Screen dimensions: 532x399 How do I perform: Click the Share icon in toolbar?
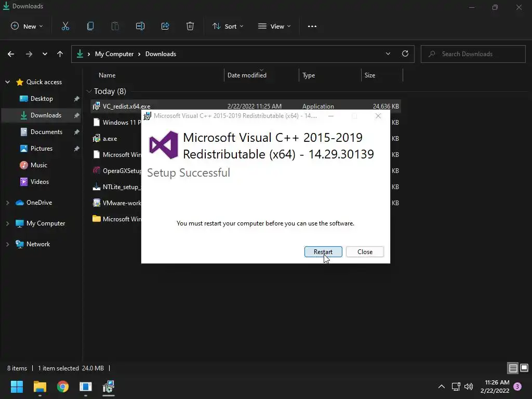165,26
